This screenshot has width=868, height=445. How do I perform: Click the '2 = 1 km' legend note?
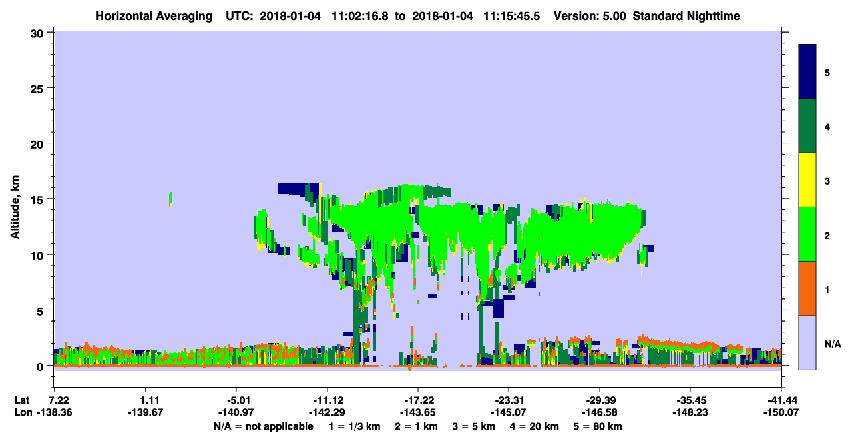click(x=416, y=426)
